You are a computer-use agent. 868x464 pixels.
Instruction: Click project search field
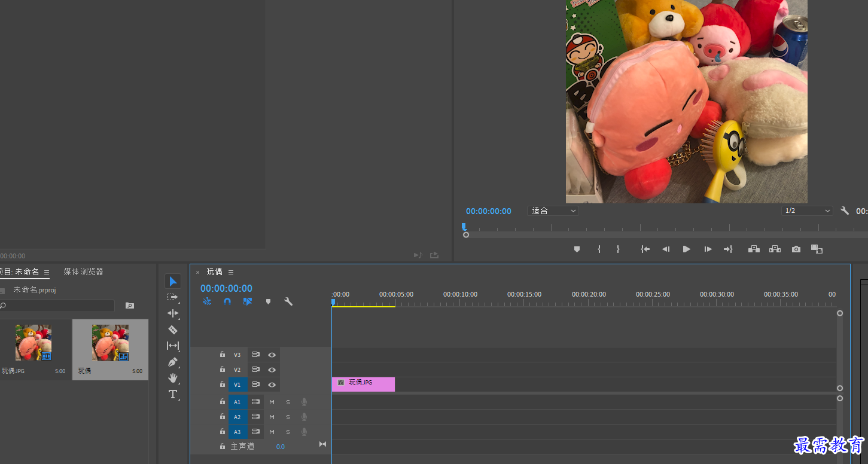[57, 306]
